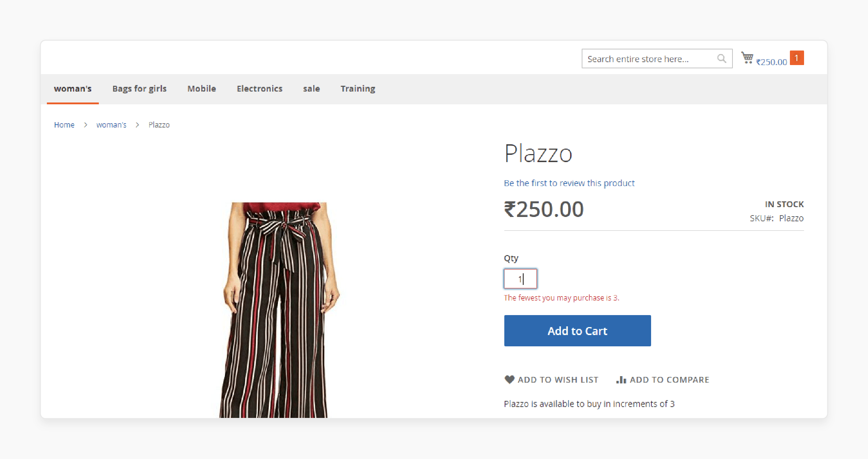Viewport: 868px width, 459px height.
Task: Open the shopping cart icon
Action: pos(747,58)
